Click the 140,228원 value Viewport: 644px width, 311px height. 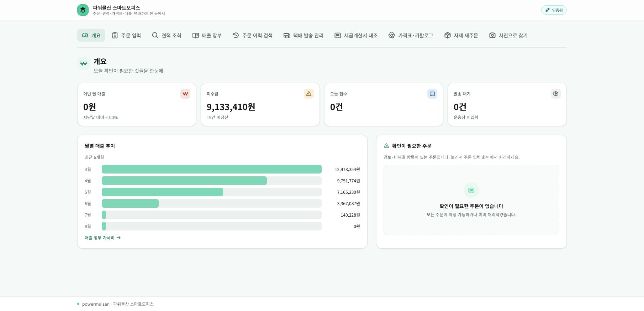click(x=350, y=215)
